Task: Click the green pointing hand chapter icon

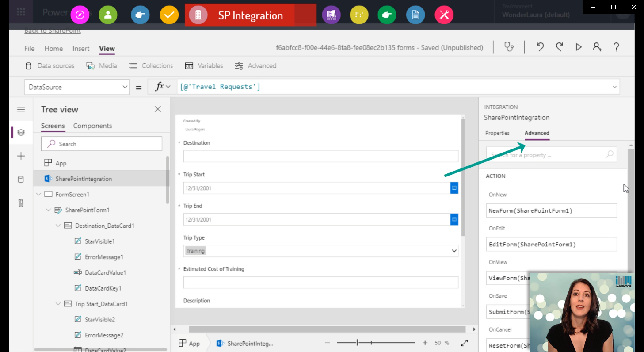Action: (x=387, y=15)
